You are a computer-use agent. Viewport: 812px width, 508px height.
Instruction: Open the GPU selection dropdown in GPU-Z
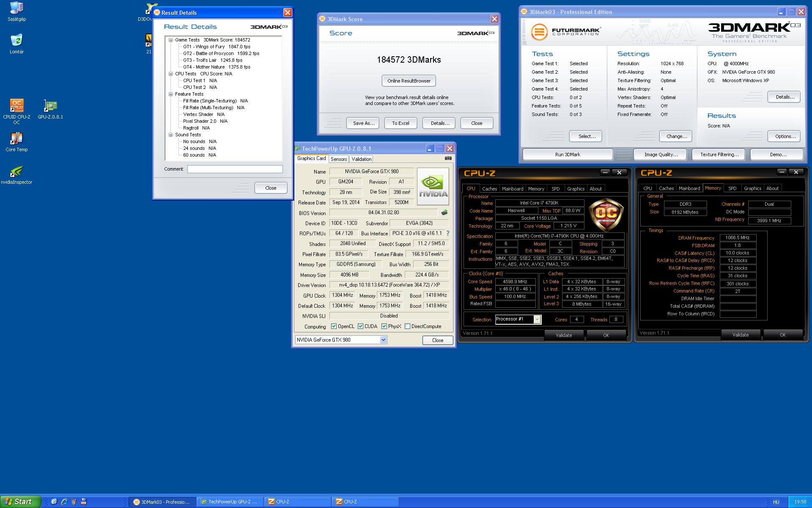[x=383, y=340]
